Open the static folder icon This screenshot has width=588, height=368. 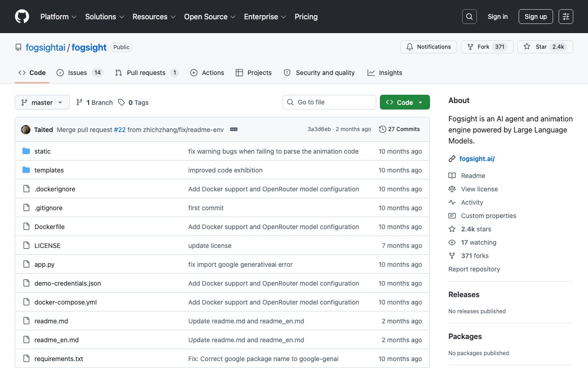click(x=26, y=151)
